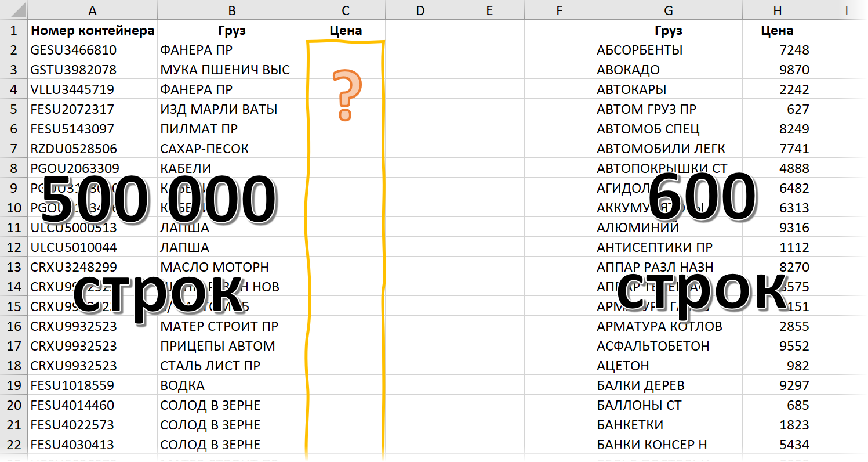This screenshot has width=868, height=462.
Task: Click cell 'ВОДКА'
Action: [231, 385]
